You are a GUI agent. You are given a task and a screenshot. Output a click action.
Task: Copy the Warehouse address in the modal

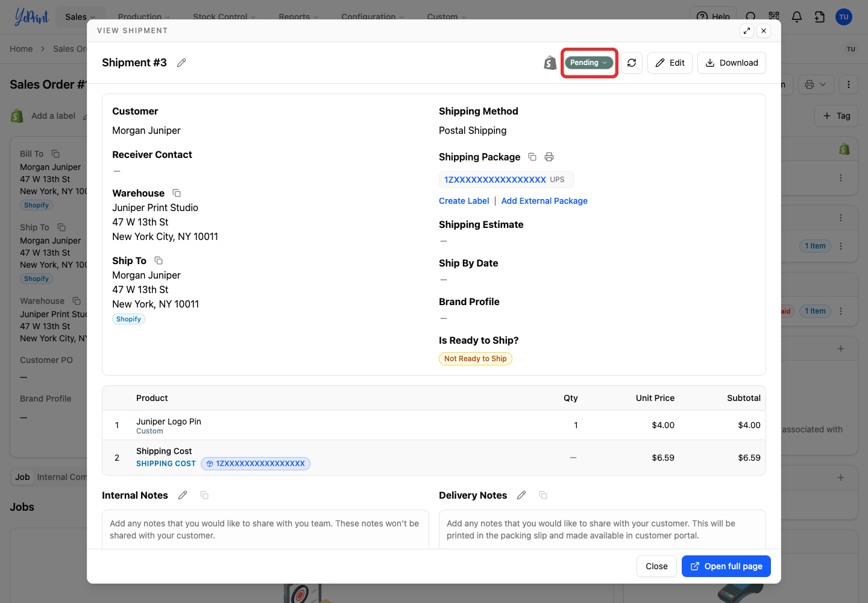click(177, 193)
